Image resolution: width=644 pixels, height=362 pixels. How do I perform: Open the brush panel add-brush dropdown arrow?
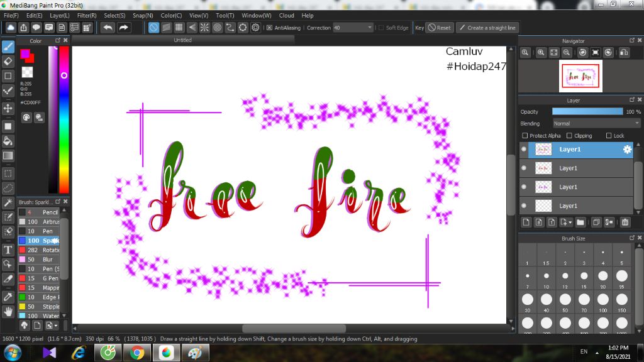coord(56,326)
